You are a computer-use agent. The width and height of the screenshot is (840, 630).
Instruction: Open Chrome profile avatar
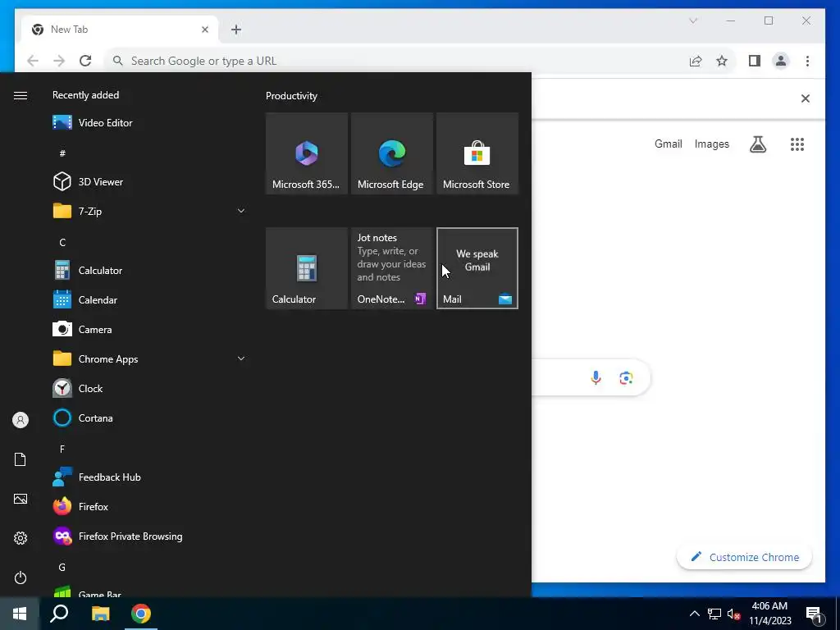[x=781, y=61]
